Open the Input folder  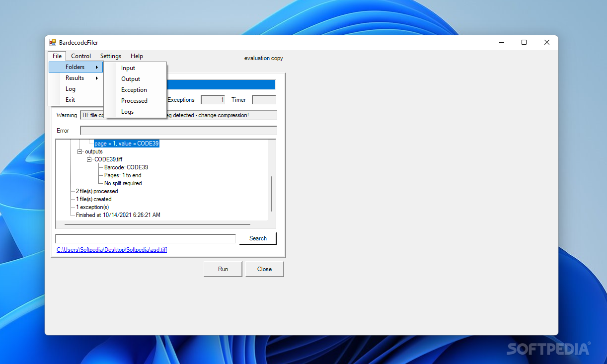(135, 68)
